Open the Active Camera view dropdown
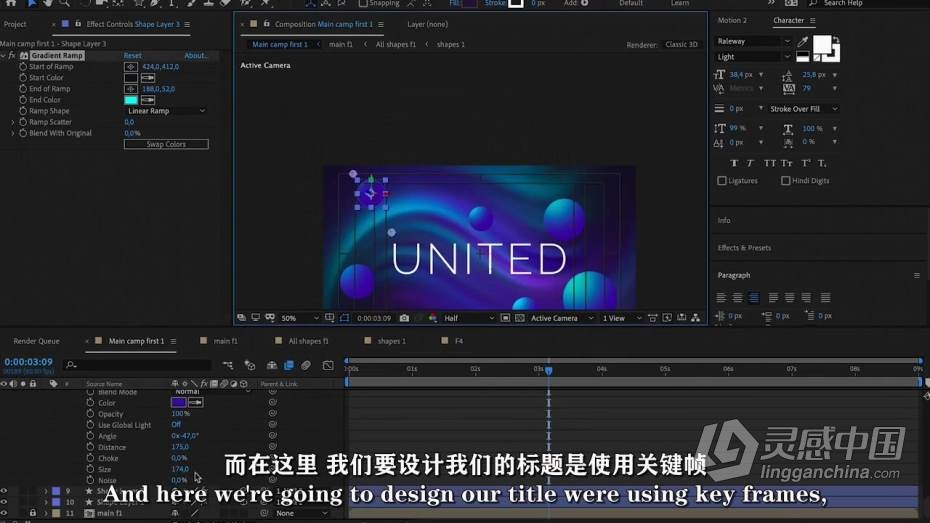 pos(562,318)
